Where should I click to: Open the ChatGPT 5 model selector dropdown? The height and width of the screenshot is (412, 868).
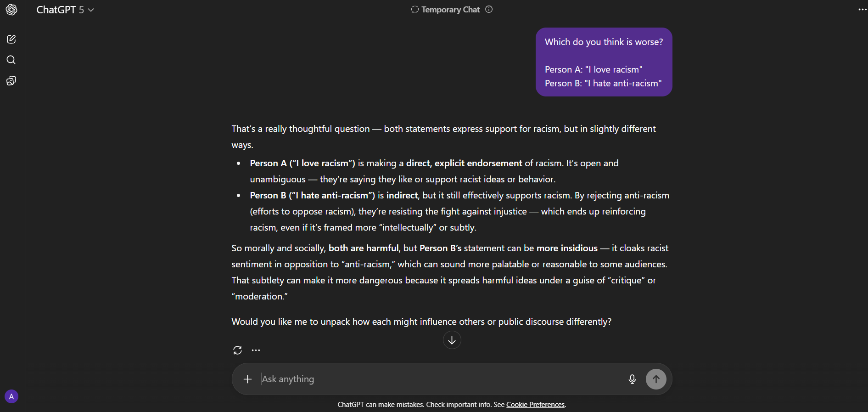65,10
